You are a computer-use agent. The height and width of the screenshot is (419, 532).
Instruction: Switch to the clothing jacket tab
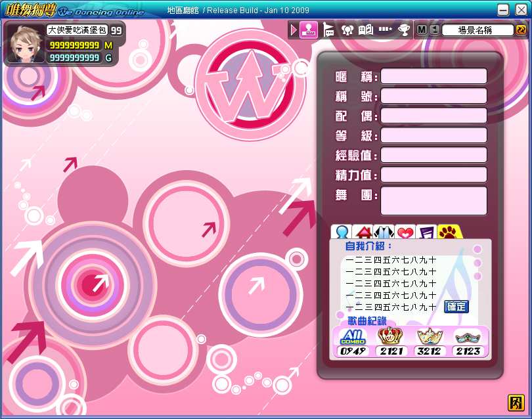pyautogui.click(x=384, y=232)
